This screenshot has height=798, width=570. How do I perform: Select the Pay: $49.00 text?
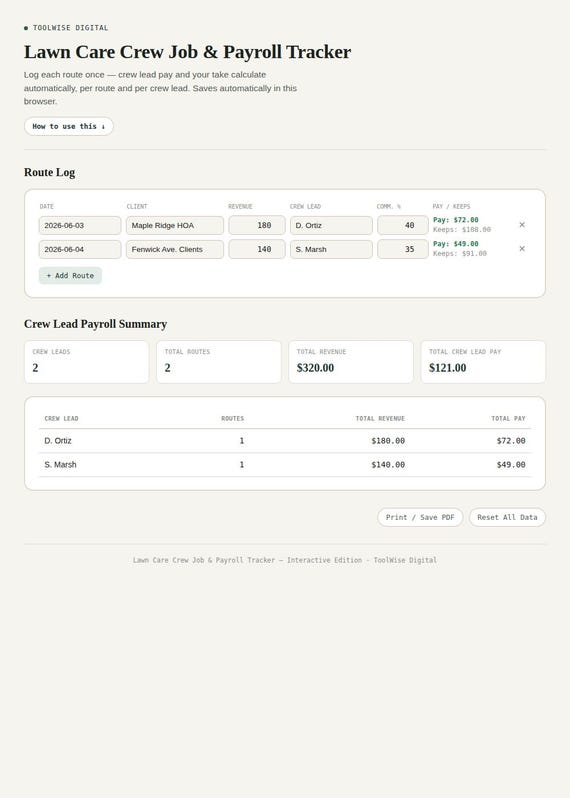pos(455,244)
